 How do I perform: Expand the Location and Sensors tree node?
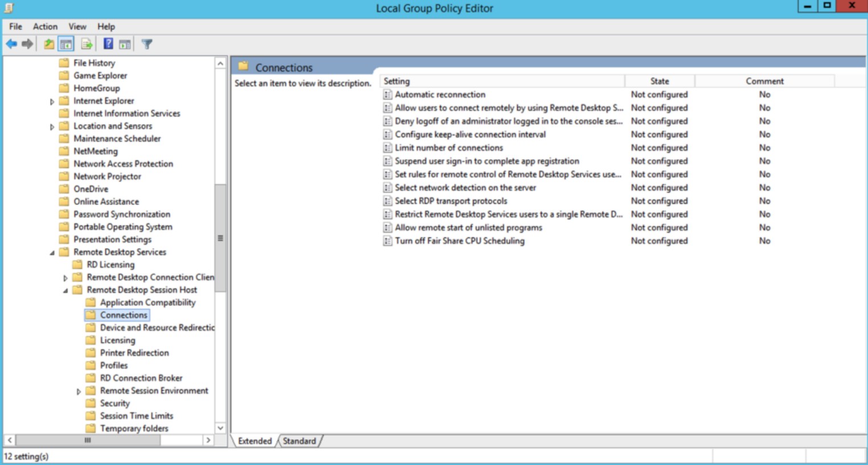(52, 126)
